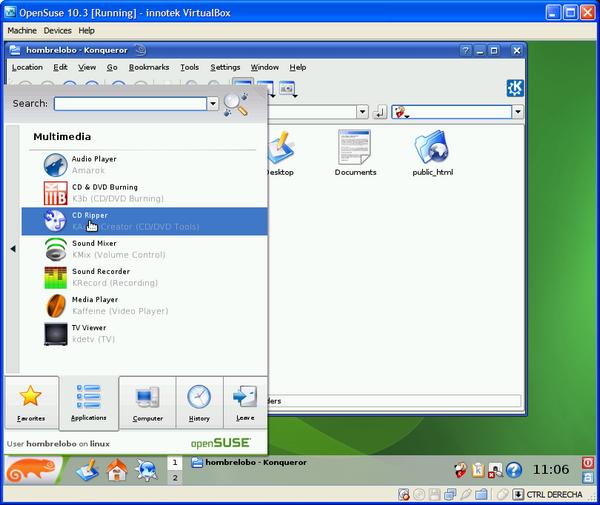Open Konqueror Go menu
This screenshot has height=505, width=600.
coord(112,67)
